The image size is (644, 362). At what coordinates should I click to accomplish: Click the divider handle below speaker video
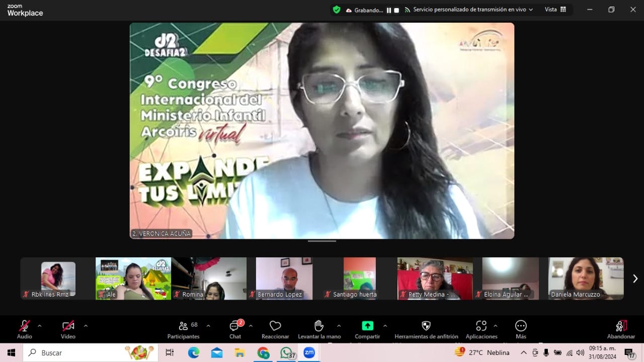click(322, 241)
